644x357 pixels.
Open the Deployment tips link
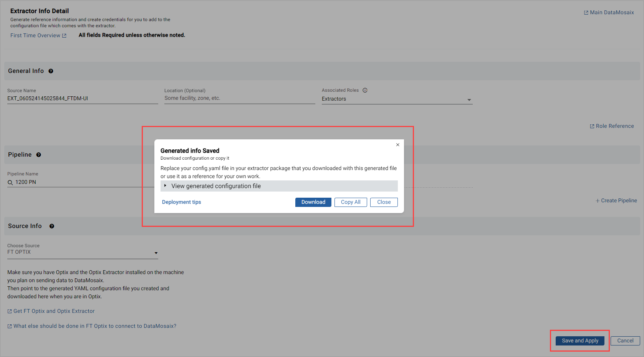click(x=181, y=202)
